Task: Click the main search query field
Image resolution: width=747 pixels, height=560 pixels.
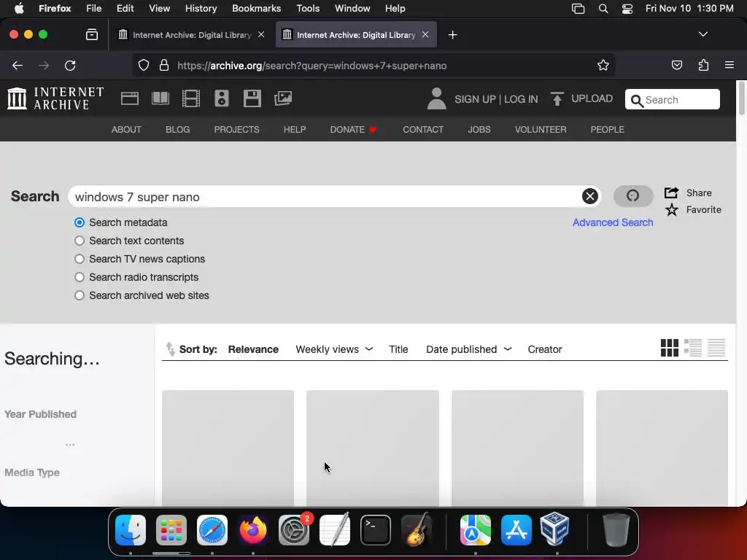Action: point(334,196)
